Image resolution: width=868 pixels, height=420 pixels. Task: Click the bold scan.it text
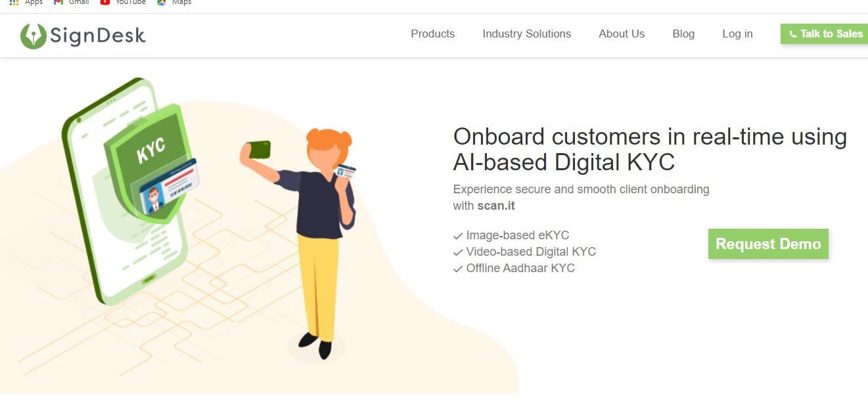pos(496,206)
